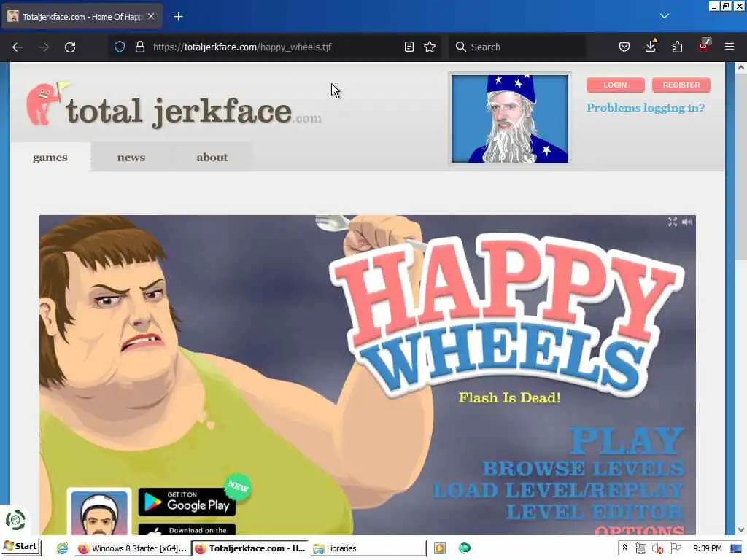Reload the page with the refresh icon
The width and height of the screenshot is (747, 560).
coord(70,47)
